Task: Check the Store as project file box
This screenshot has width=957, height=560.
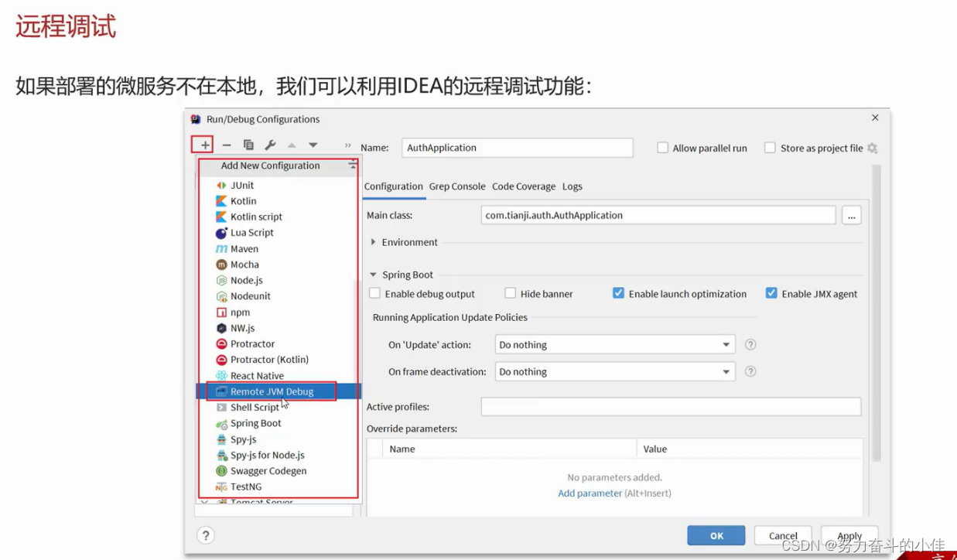Action: tap(770, 148)
